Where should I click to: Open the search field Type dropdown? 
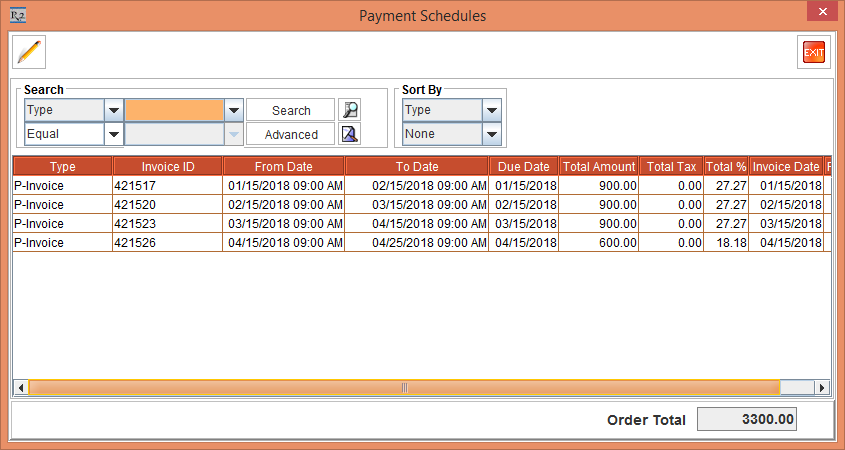tap(113, 110)
